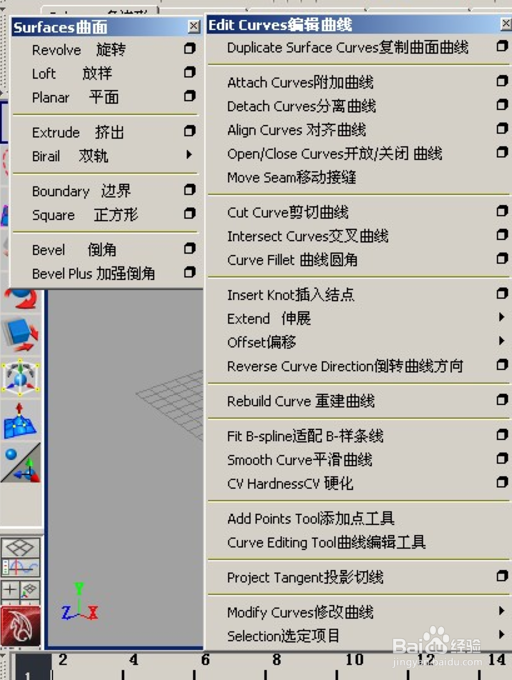512x680 pixels.
Task: Open Insert Knot options box
Action: (502, 294)
